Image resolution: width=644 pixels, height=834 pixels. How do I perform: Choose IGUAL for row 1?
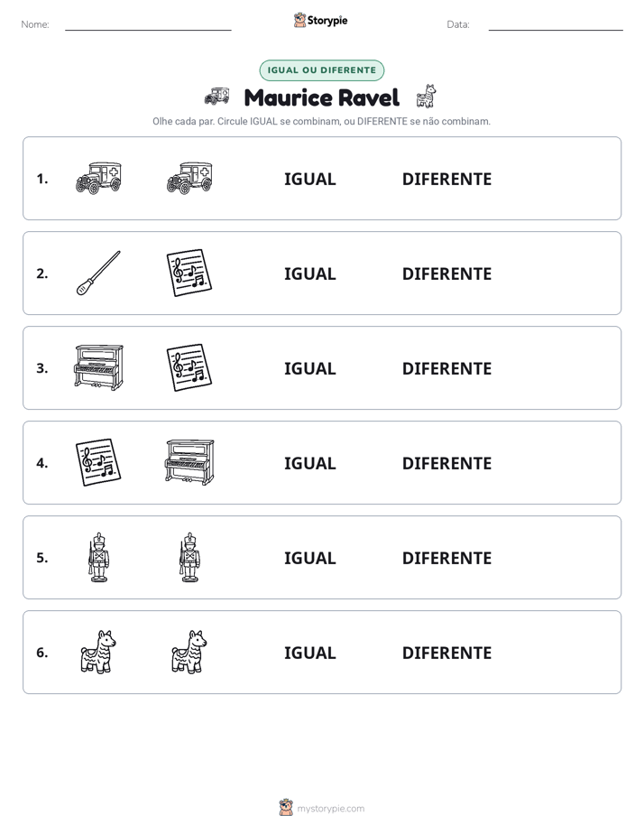click(309, 180)
